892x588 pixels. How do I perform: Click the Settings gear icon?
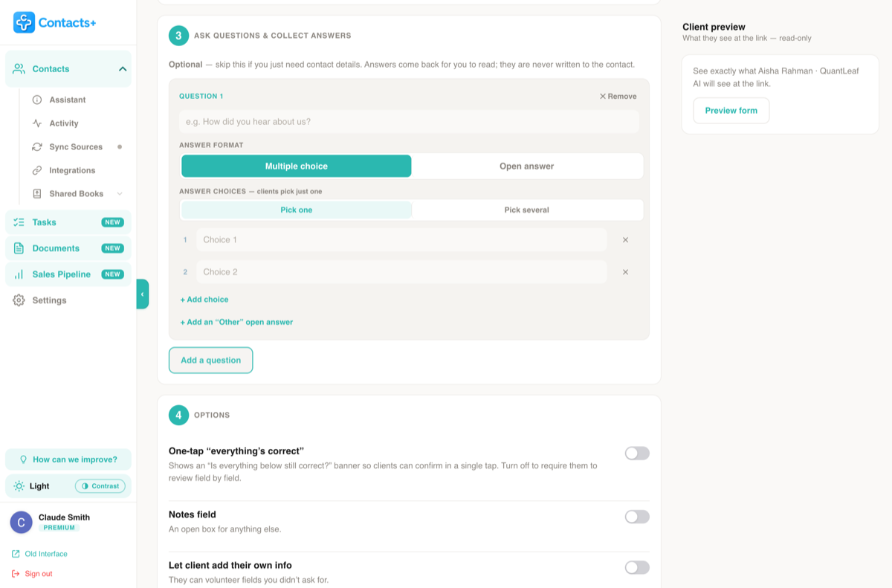(x=19, y=300)
